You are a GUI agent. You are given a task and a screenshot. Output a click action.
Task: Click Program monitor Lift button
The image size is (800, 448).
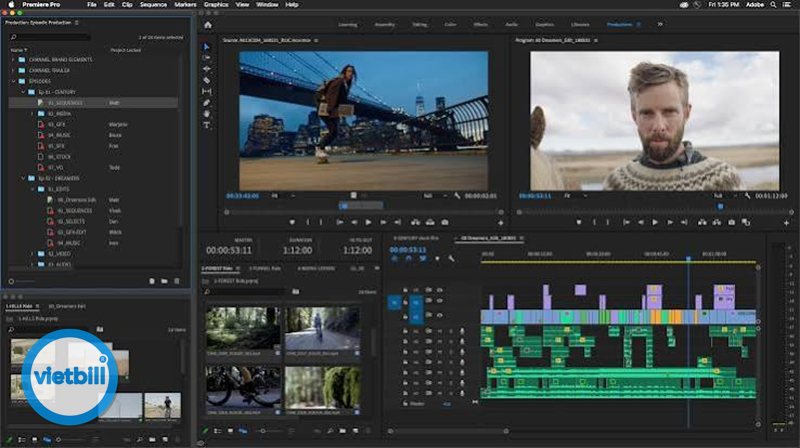tap(702, 222)
